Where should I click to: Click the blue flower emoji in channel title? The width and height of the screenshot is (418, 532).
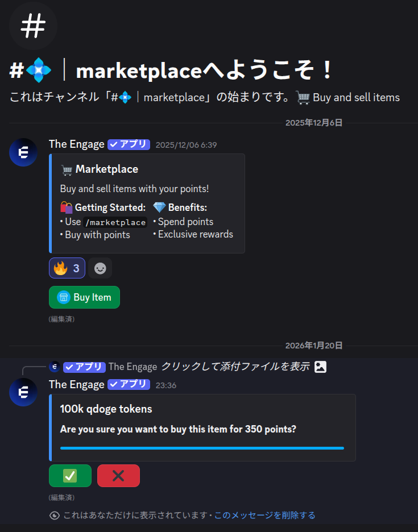[x=39, y=70]
